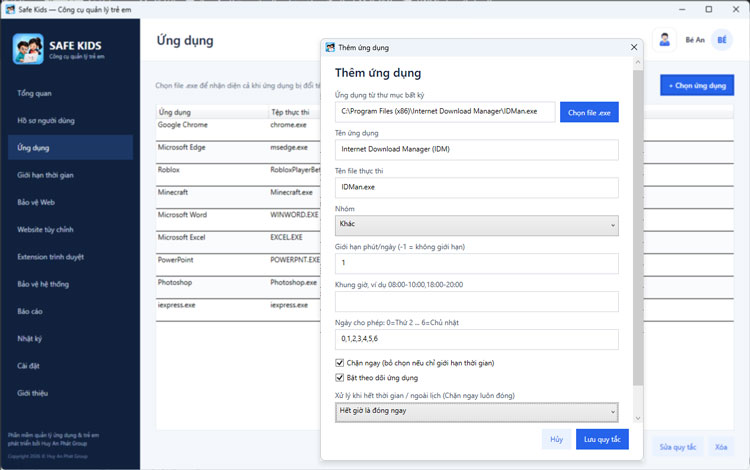This screenshot has height=470, width=750.
Task: Click the Photoshop.exe cell
Action: pyautogui.click(x=293, y=282)
